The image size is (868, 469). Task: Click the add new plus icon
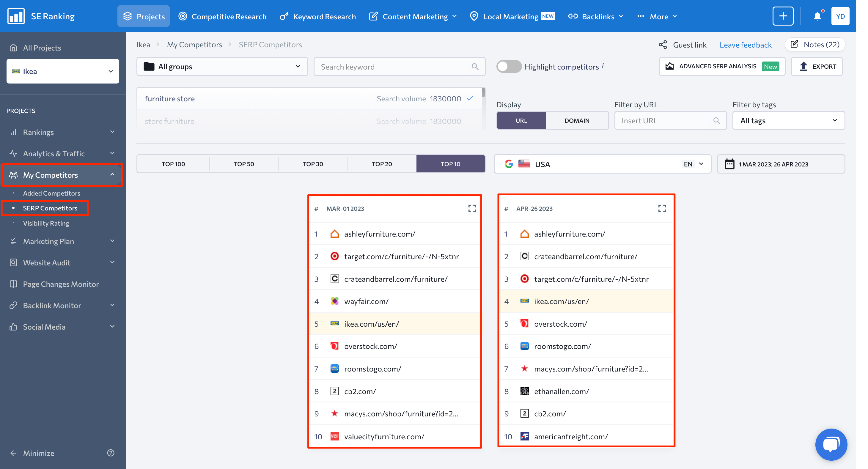click(783, 16)
